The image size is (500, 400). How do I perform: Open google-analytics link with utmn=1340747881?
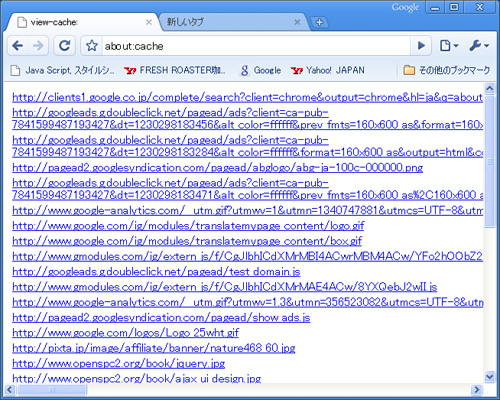click(247, 210)
